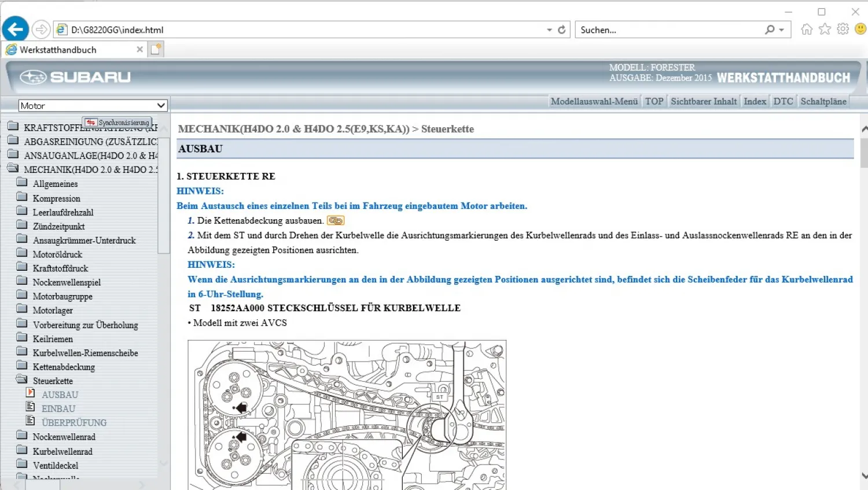
Task: Click the smiley feedback icon
Action: coord(860,28)
